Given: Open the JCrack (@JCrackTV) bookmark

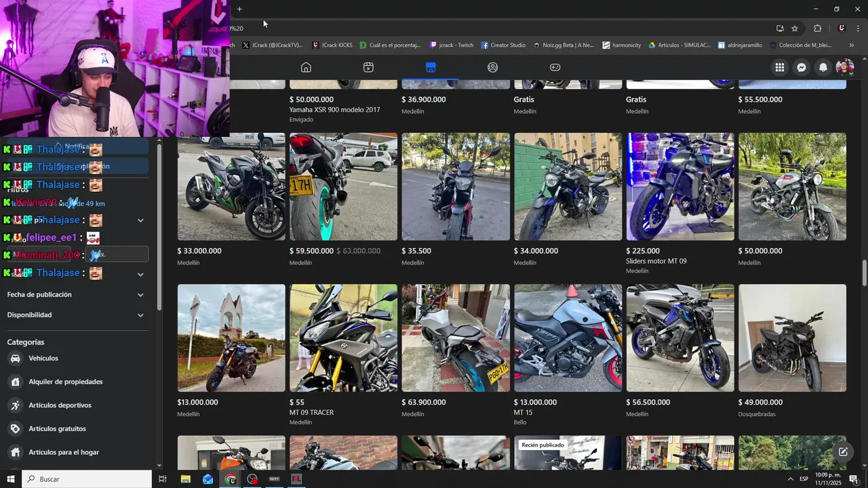Looking at the screenshot, I should (x=272, y=45).
